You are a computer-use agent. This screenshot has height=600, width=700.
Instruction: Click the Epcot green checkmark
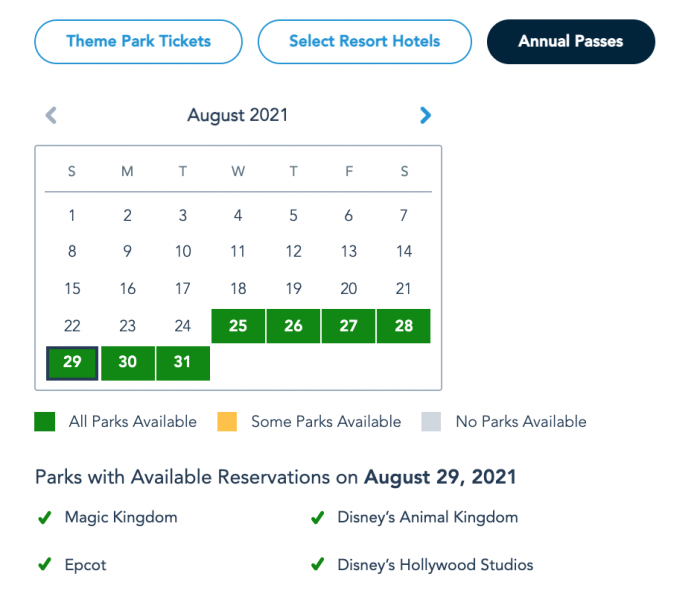tap(44, 565)
